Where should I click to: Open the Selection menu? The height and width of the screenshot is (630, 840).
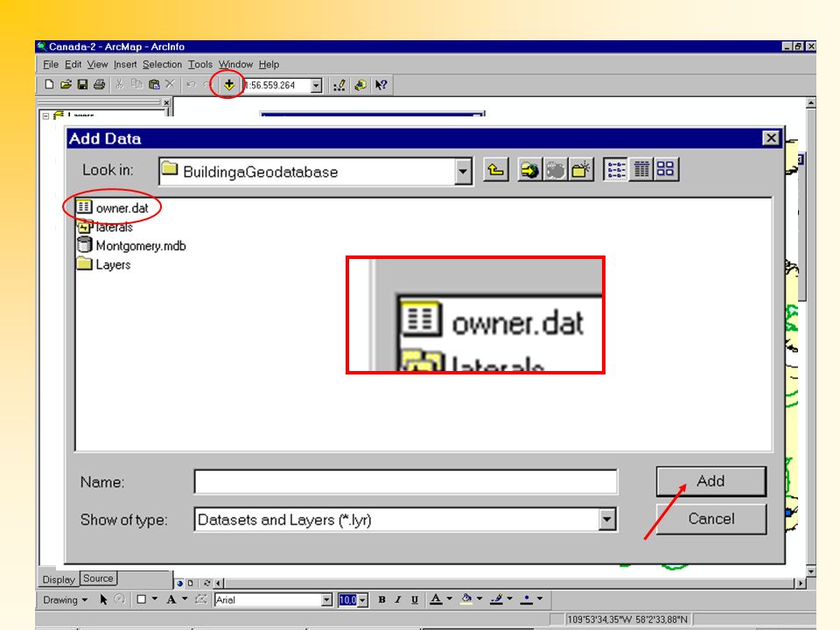(162, 64)
